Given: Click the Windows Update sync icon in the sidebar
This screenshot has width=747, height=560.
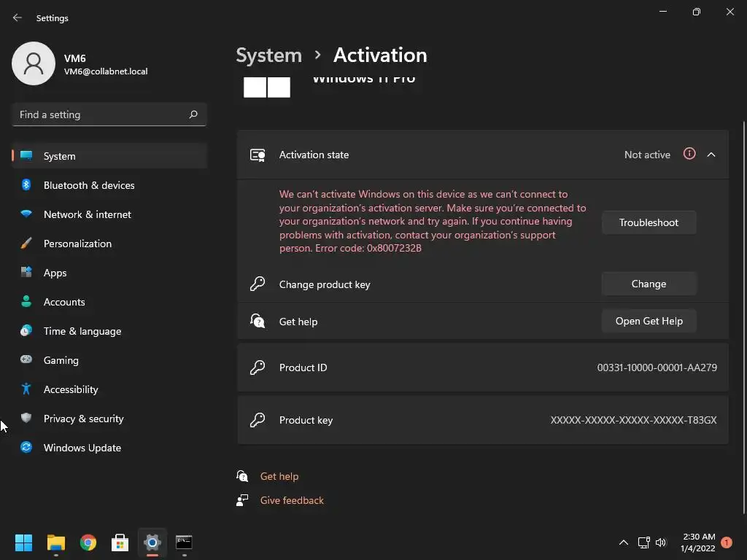Looking at the screenshot, I should [x=26, y=447].
